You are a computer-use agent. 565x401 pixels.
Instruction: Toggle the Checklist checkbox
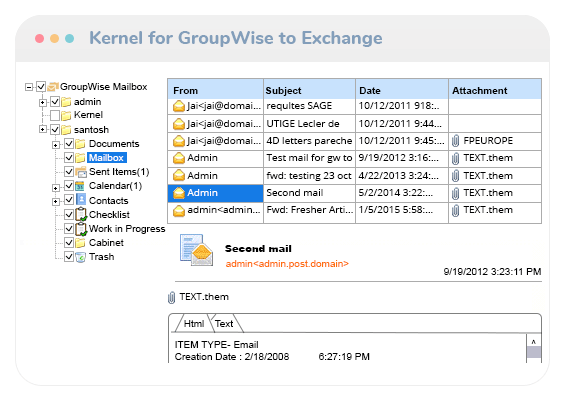pos(69,214)
